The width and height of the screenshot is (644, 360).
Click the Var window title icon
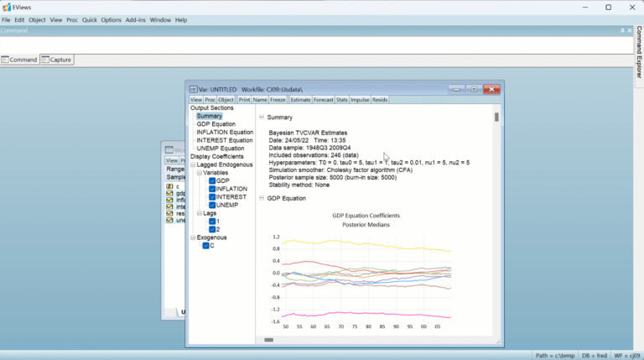(x=193, y=89)
